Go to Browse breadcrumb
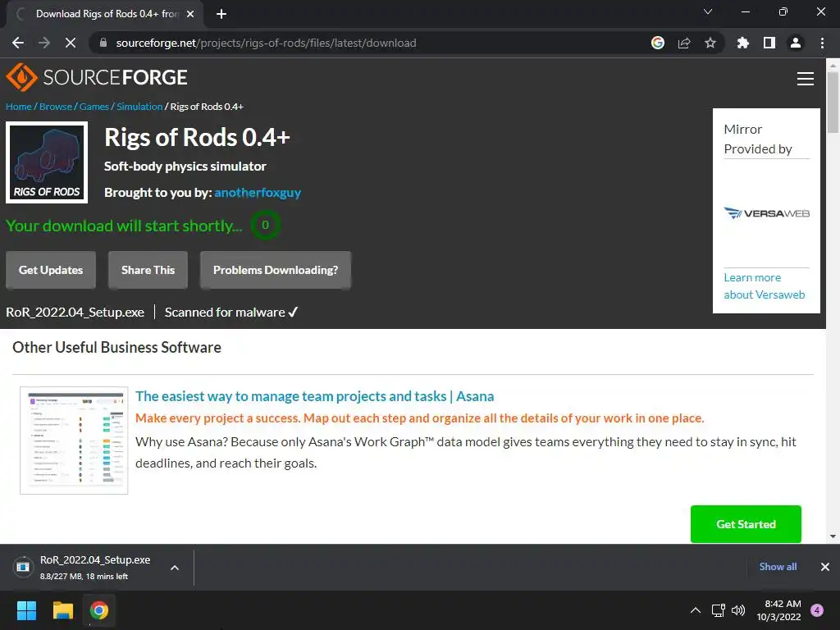The image size is (840, 630). tap(56, 107)
